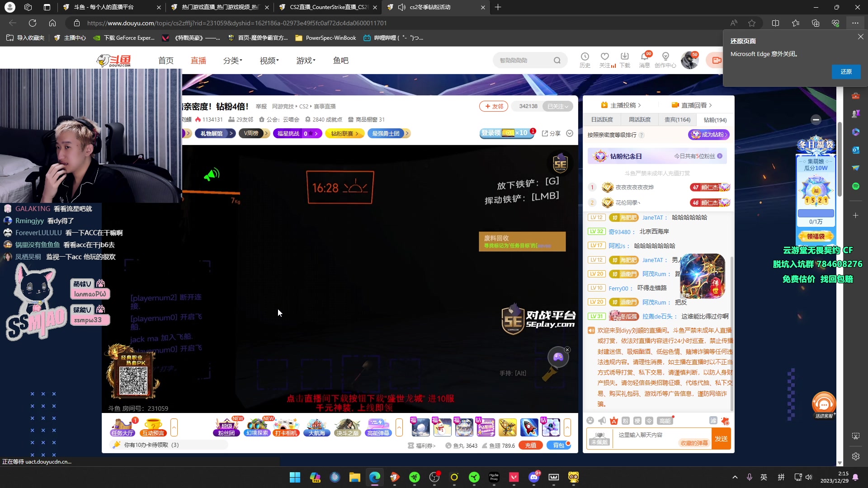Click the 还原 restore button in Edge popup
The width and height of the screenshot is (868, 488).
pos(846,71)
